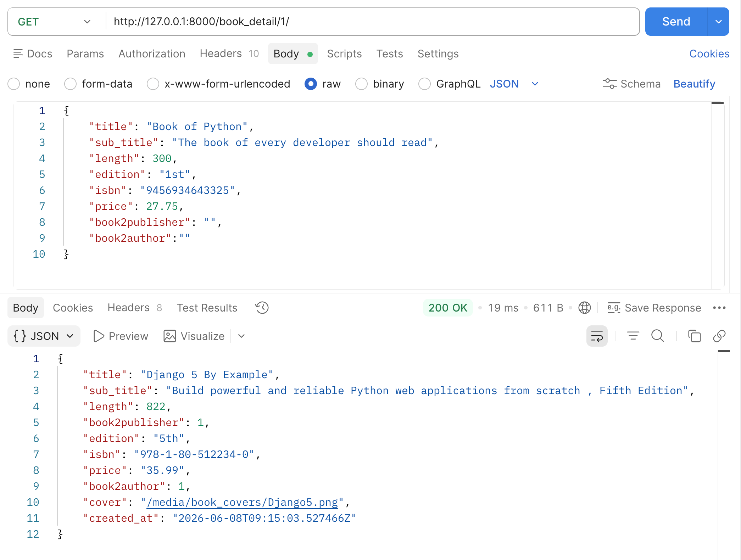741x560 pixels.
Task: Click the Docs list icon
Action: pos(18,54)
